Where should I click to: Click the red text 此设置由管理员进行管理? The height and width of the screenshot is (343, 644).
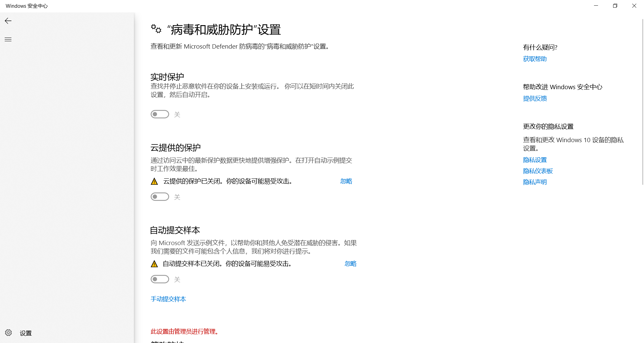tap(185, 332)
